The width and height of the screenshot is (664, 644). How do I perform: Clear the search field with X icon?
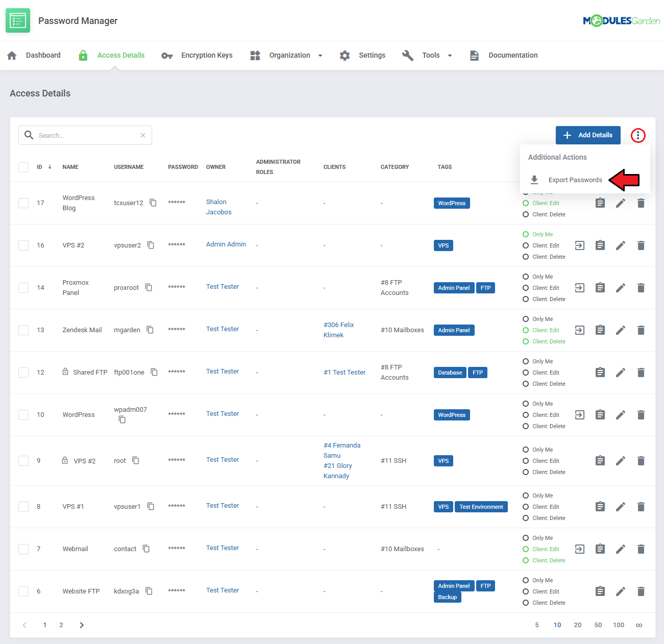[143, 135]
